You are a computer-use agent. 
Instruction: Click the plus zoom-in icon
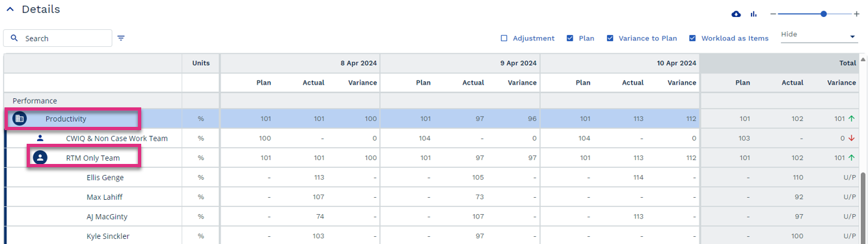tap(856, 14)
